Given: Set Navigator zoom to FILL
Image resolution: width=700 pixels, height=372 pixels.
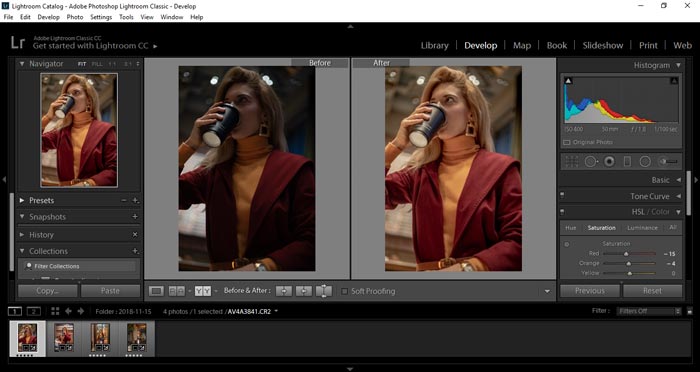Looking at the screenshot, I should 97,64.
